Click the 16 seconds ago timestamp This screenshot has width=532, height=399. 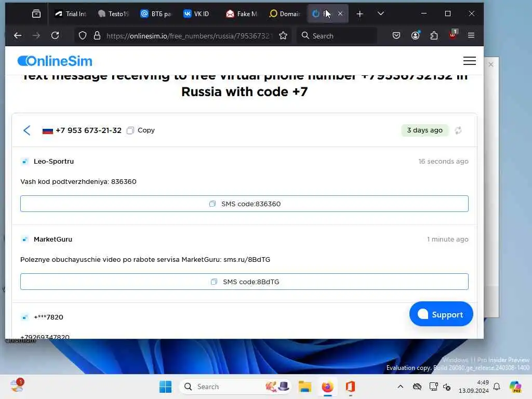(443, 162)
